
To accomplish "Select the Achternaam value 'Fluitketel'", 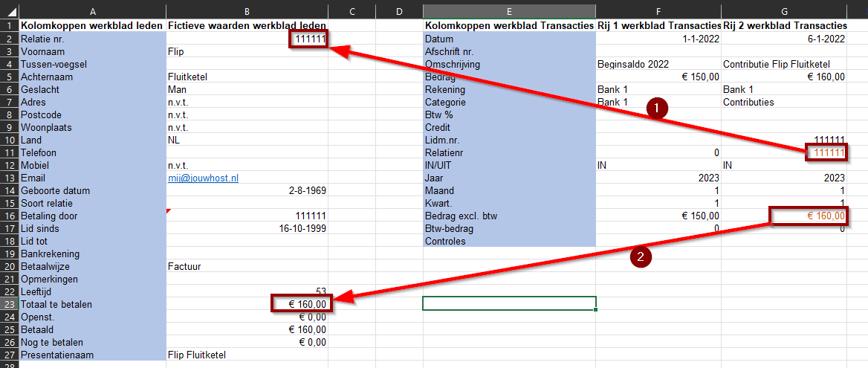I will point(247,77).
